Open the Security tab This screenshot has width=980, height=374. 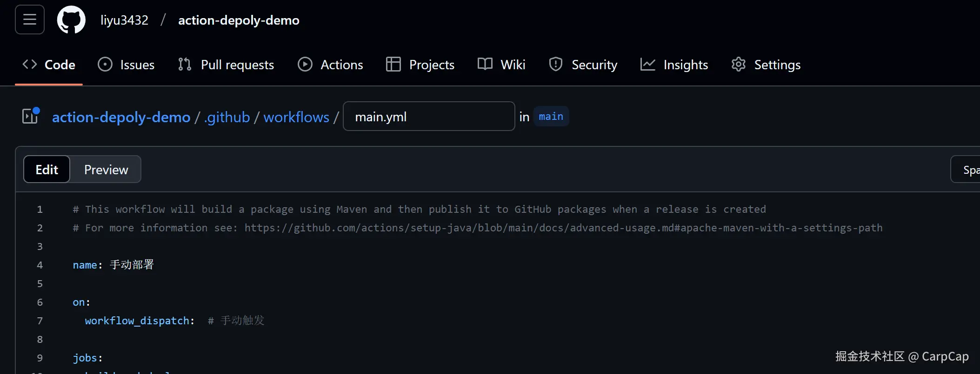click(x=583, y=65)
